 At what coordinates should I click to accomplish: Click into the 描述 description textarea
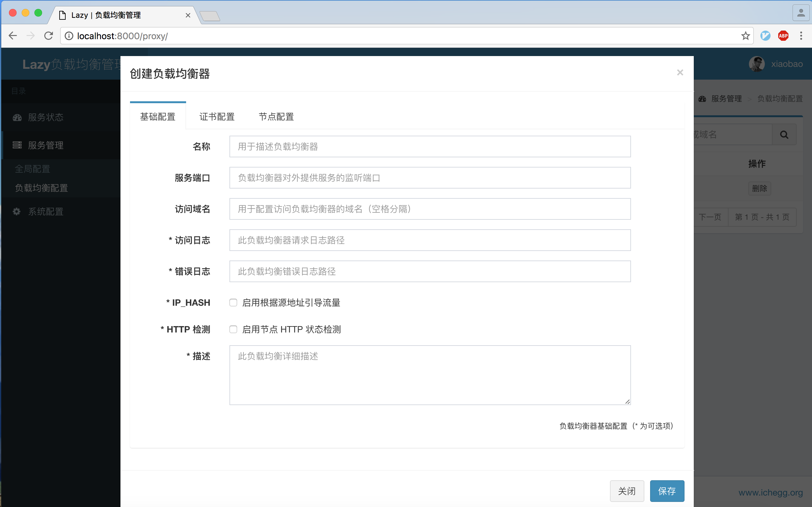pyautogui.click(x=430, y=375)
